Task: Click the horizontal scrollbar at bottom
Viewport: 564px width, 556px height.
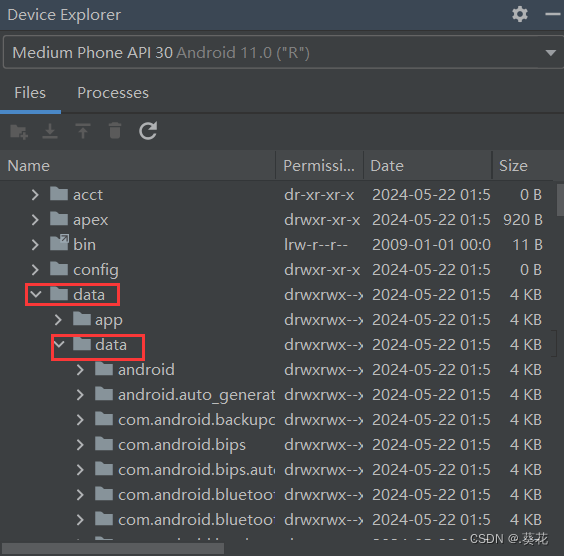Action: tap(113, 549)
